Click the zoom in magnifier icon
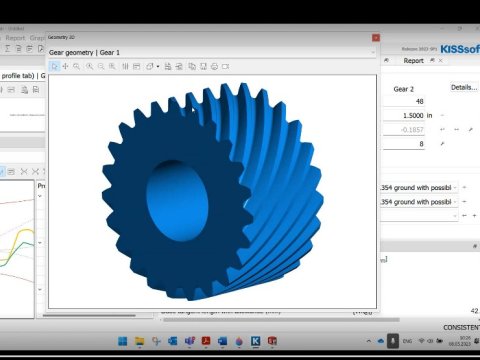Viewport: 480px width, 360px height. pyautogui.click(x=89, y=67)
